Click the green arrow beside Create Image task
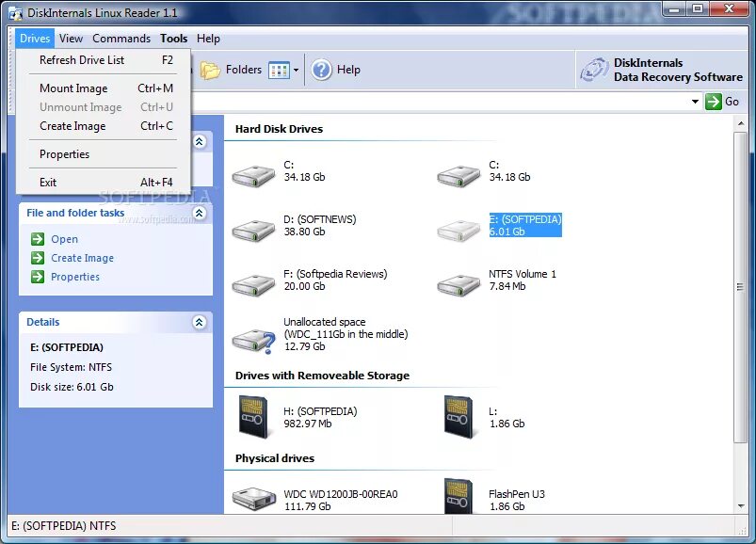The height and width of the screenshot is (544, 756). (x=38, y=258)
